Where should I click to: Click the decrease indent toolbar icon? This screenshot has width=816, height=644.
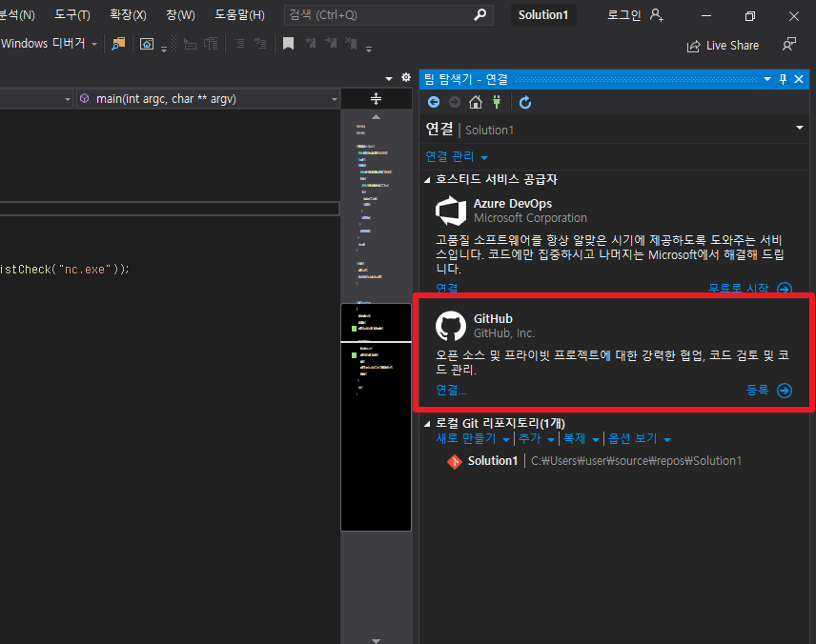(191, 44)
